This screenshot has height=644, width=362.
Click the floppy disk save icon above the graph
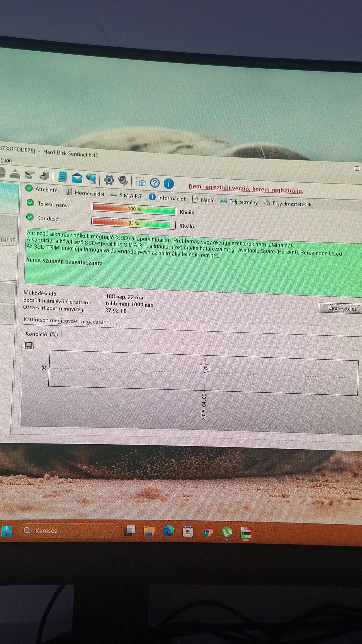pyautogui.click(x=29, y=345)
